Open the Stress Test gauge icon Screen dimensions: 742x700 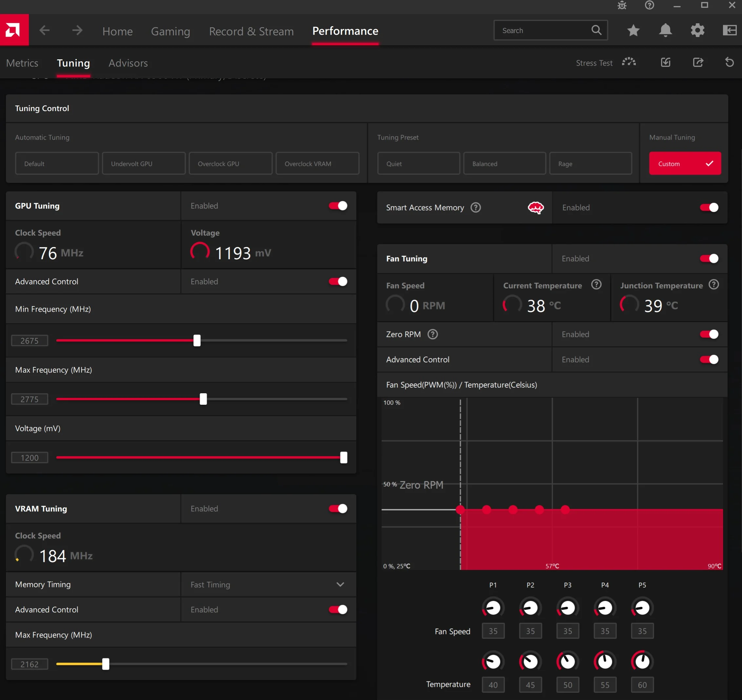(629, 62)
